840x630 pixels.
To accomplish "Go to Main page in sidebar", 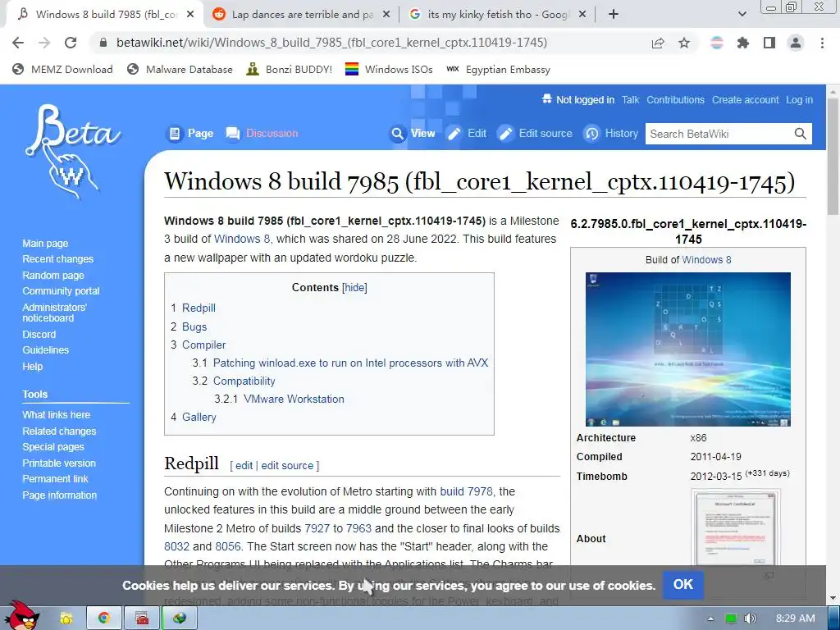I will tap(46, 243).
